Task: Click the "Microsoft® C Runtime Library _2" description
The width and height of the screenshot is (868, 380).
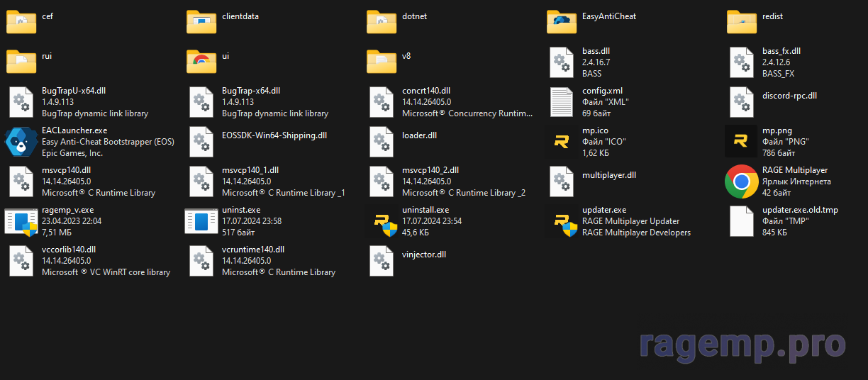Action: (x=464, y=193)
